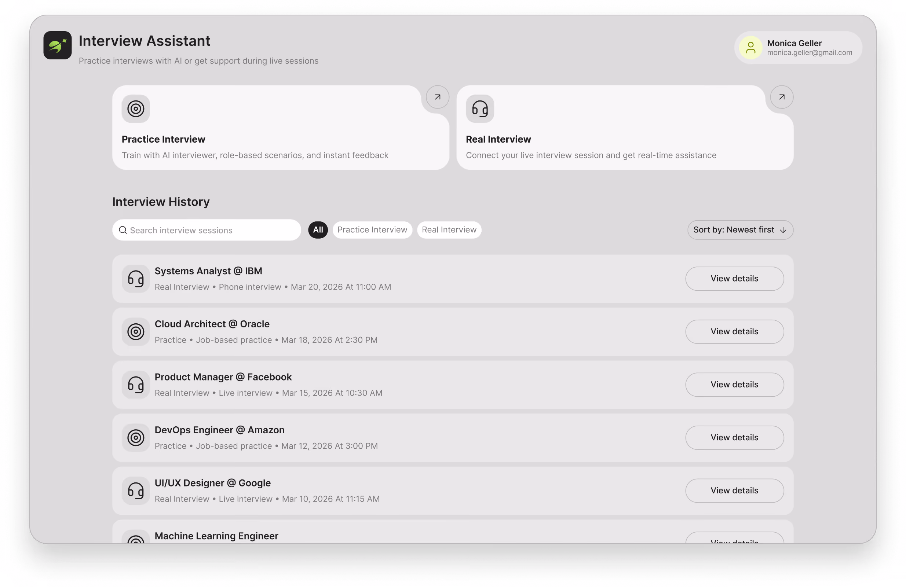The height and width of the screenshot is (588, 906).
Task: Select the All filter tab
Action: click(x=318, y=230)
